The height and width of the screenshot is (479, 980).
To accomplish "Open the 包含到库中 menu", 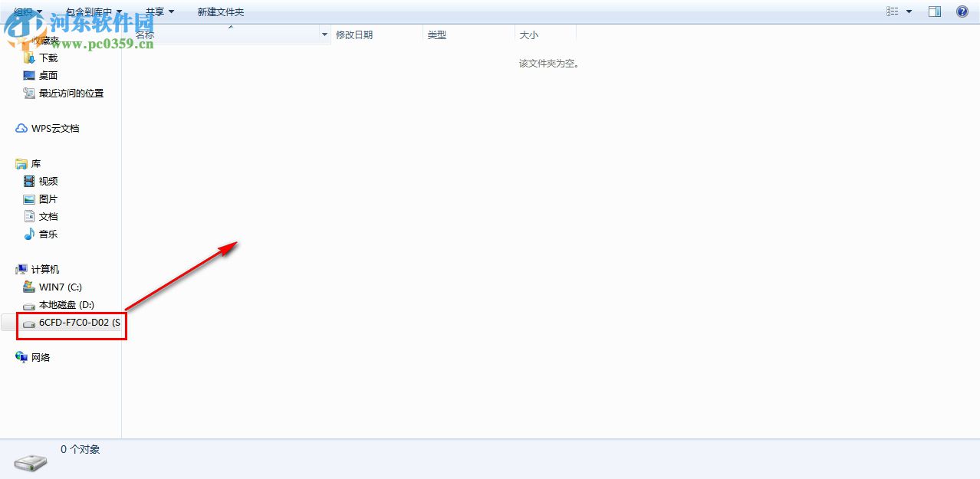I will click(x=90, y=11).
